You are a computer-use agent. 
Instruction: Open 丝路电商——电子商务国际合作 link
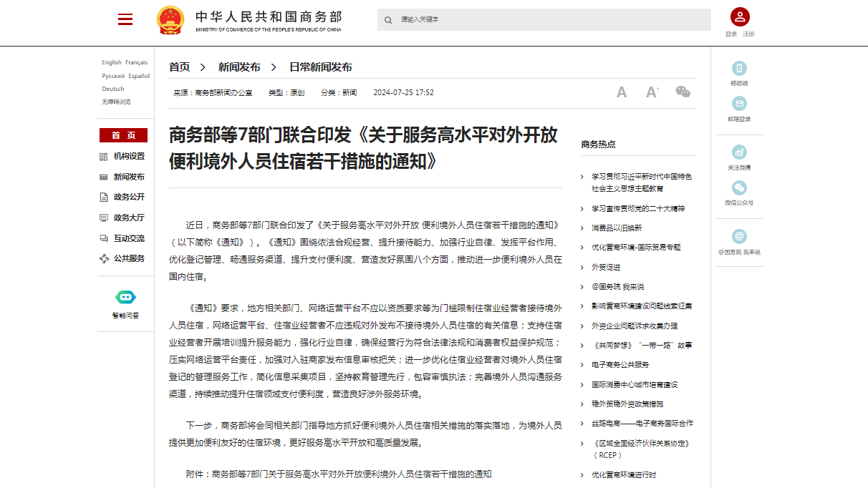coord(642,423)
